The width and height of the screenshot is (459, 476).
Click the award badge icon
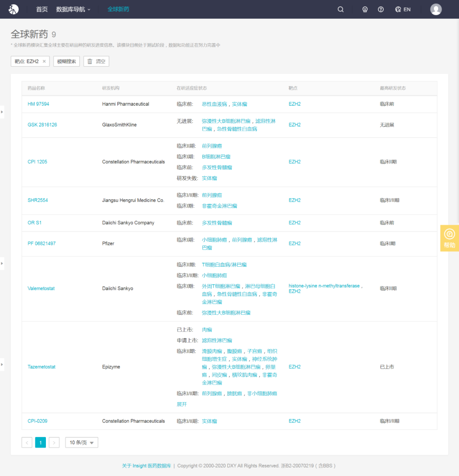365,9
